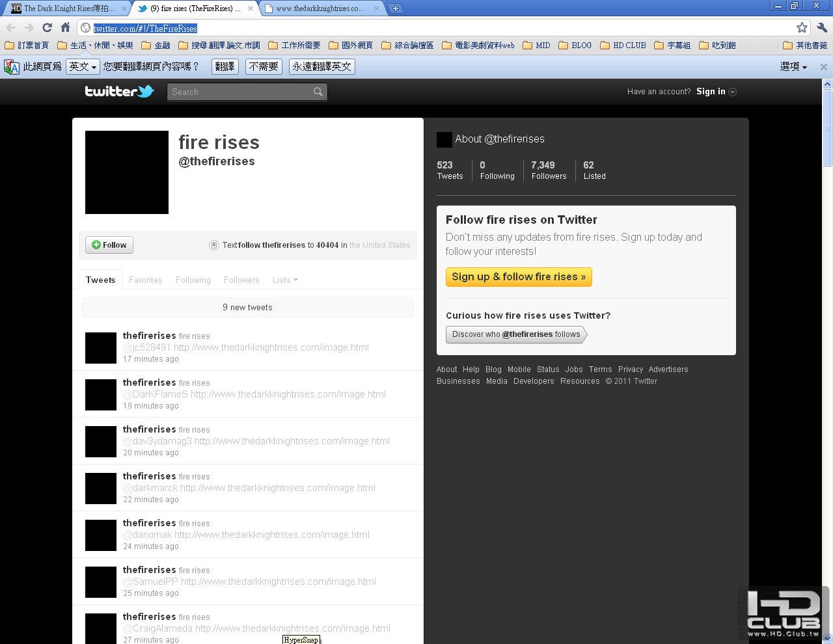Open the 523 Tweets count
833x644 pixels.
click(450, 170)
